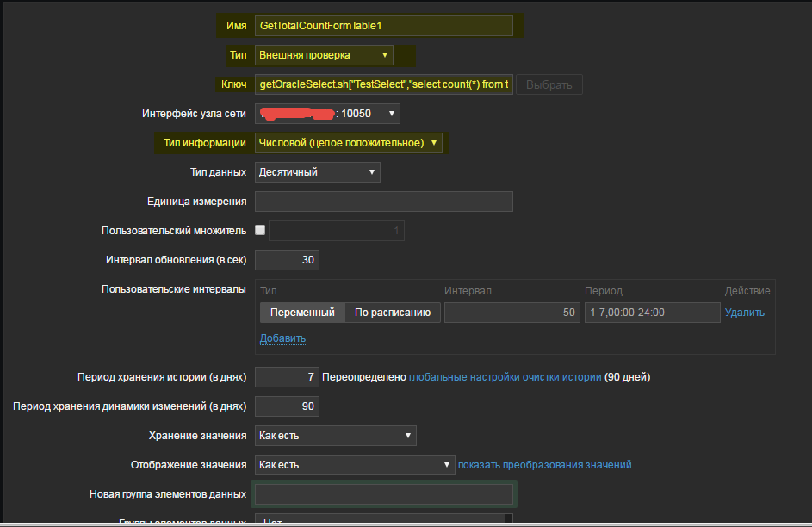
Task: Open the Хранение значения dropdown
Action: coord(336,436)
